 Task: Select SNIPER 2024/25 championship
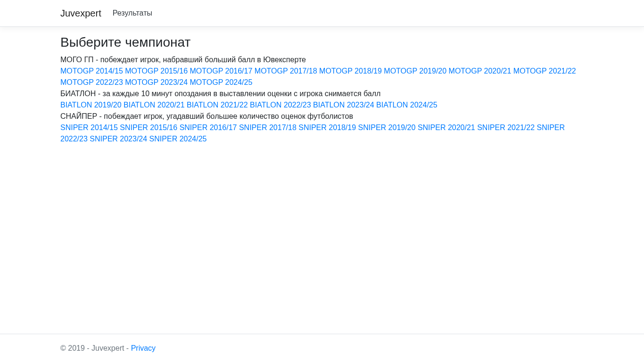[x=178, y=139]
